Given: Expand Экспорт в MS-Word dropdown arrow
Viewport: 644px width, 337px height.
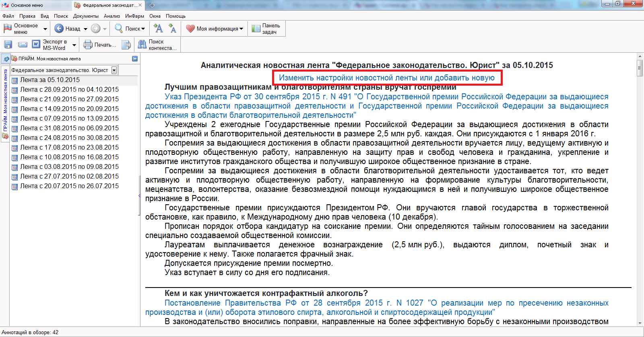Looking at the screenshot, I should click(x=74, y=45).
